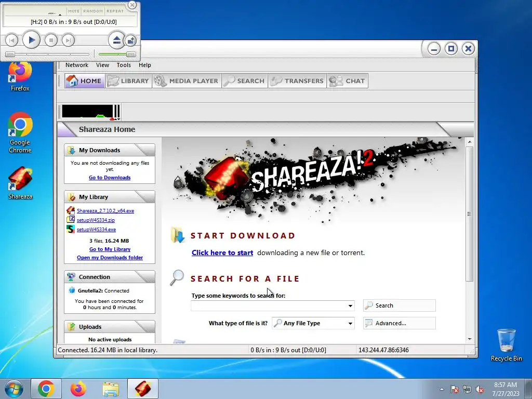Click the Shareaza taskbar button
Image resolution: width=532 pixels, height=399 pixels.
(x=143, y=389)
